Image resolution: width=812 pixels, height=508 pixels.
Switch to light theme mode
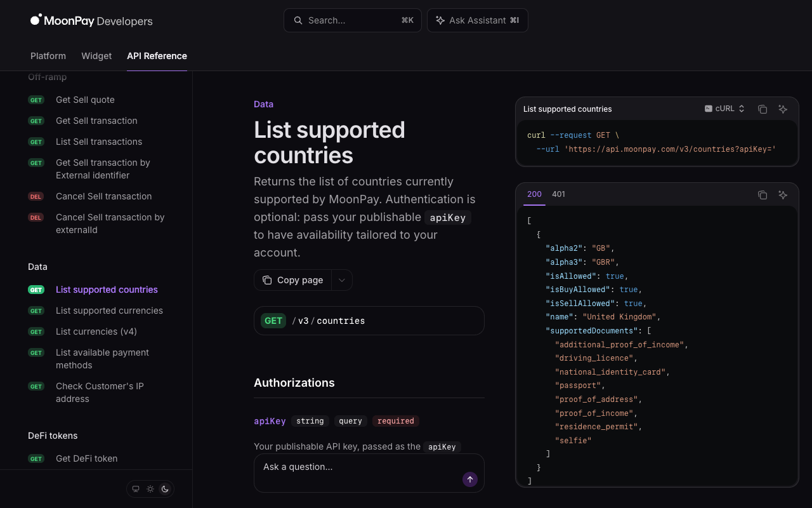150,489
